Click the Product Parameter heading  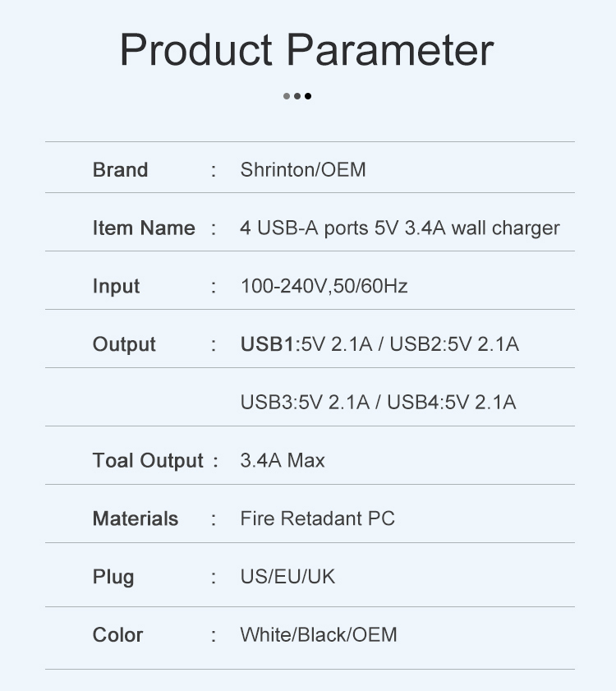coord(306,50)
